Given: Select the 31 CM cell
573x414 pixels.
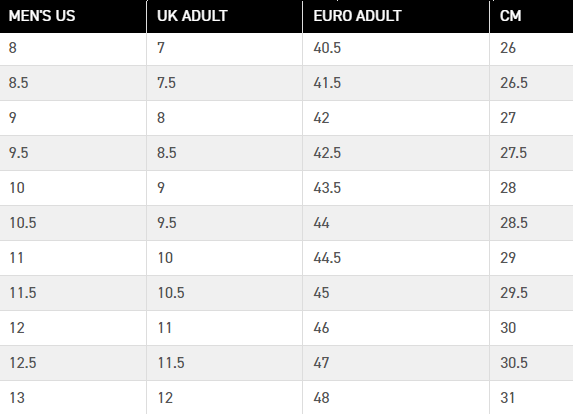Looking at the screenshot, I should coord(531,398).
